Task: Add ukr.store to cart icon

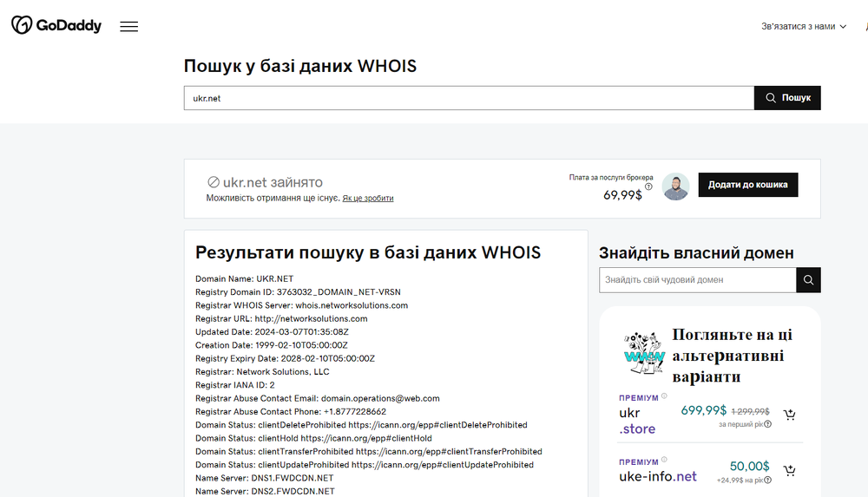Action: [789, 415]
